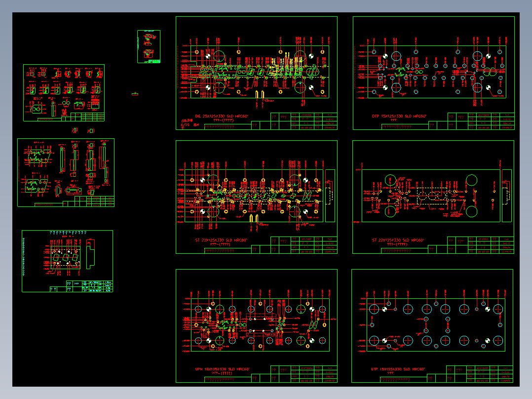
Task: Pick the tiny miniature drawing sheet
Action: pos(149,46)
